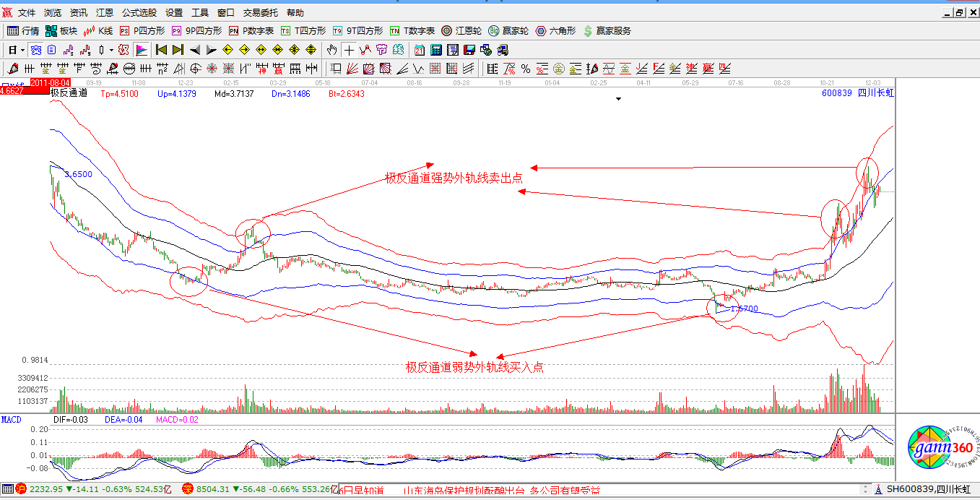The height and width of the screenshot is (500, 980).
Task: Click the floppy disk save icon
Action: tap(469, 50)
